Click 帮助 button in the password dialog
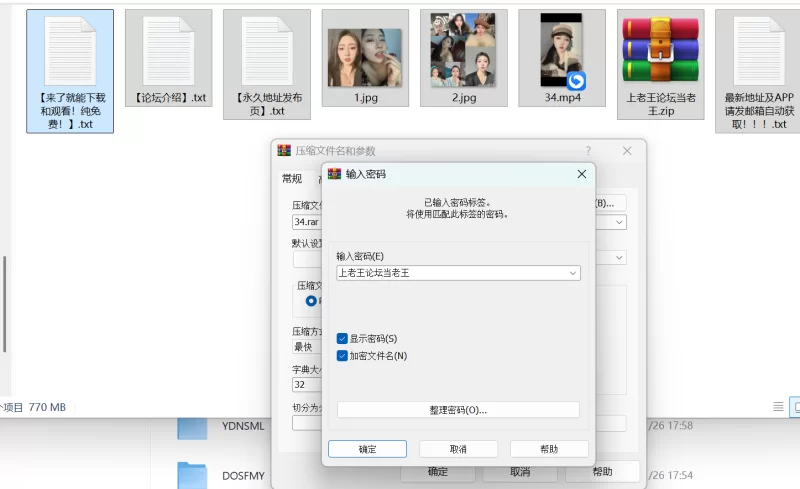Image resolution: width=800 pixels, height=489 pixels. [549, 449]
